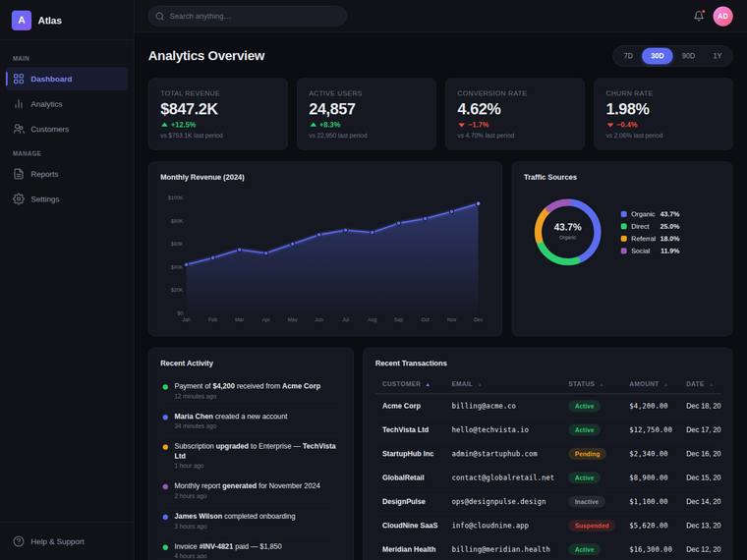Click the purple dot beside Monthly report activity
The image size is (747, 560).
click(165, 486)
